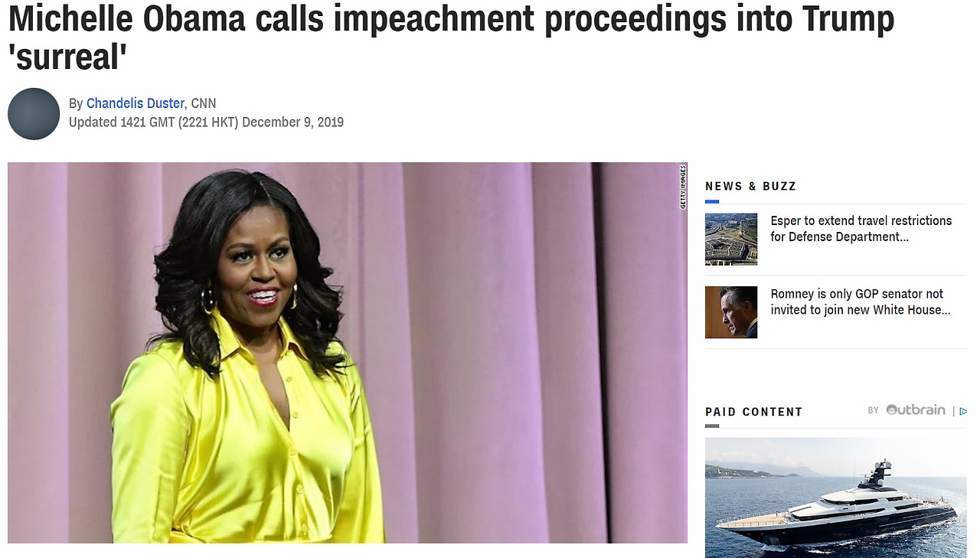Read Esper to extend travel restrictions story
This screenshot has height=558, width=980.
tap(861, 229)
